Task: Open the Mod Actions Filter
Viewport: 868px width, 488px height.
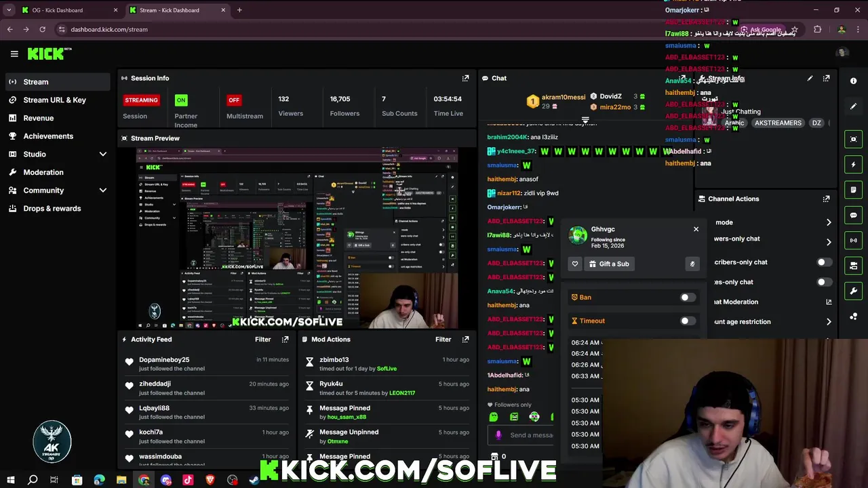Action: 443,339
